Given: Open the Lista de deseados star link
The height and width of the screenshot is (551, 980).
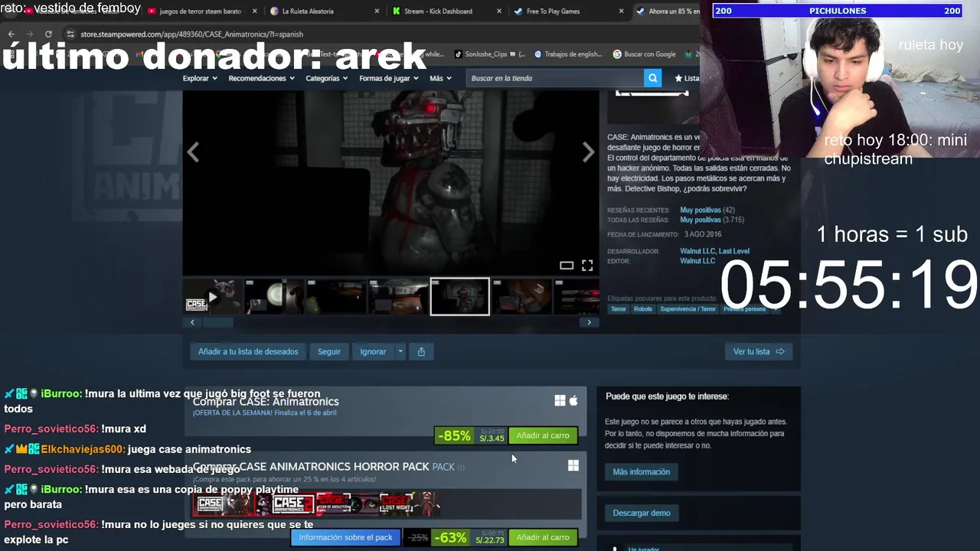Looking at the screenshot, I should click(686, 78).
